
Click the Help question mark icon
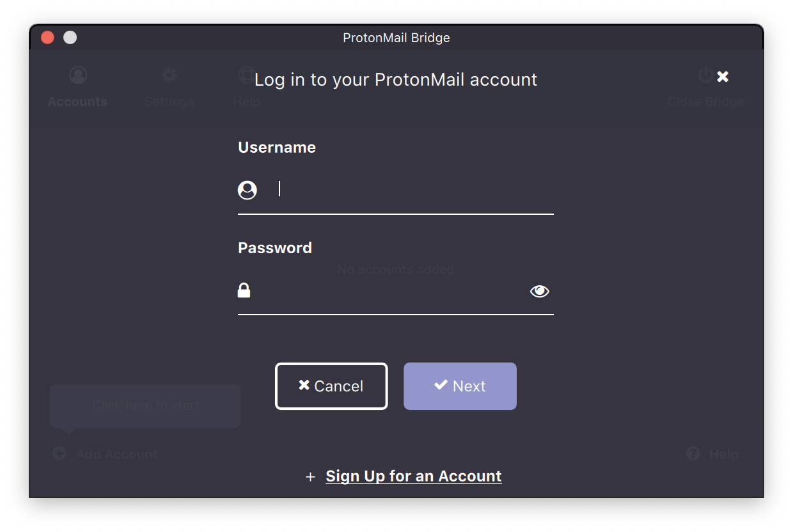(x=693, y=454)
